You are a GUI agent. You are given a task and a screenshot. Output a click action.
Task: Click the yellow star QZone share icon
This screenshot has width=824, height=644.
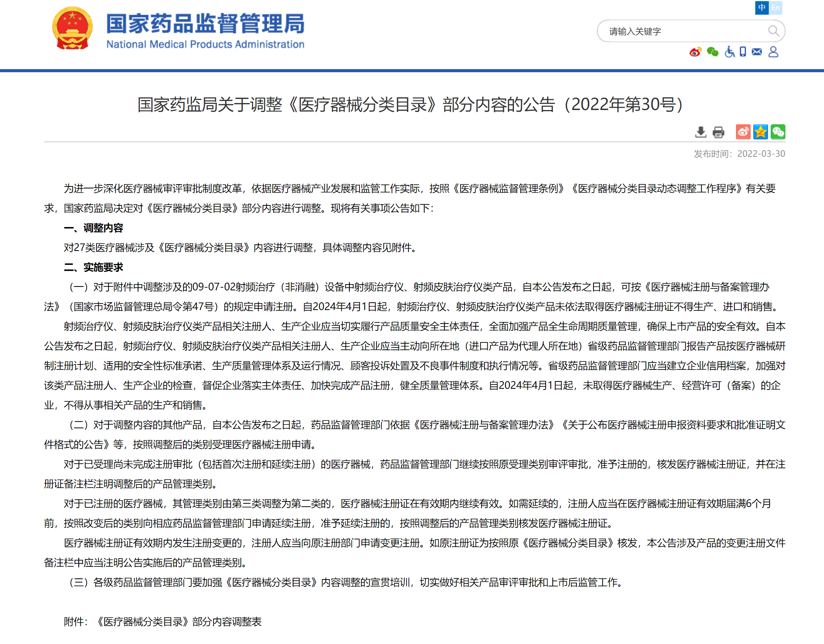tap(760, 132)
